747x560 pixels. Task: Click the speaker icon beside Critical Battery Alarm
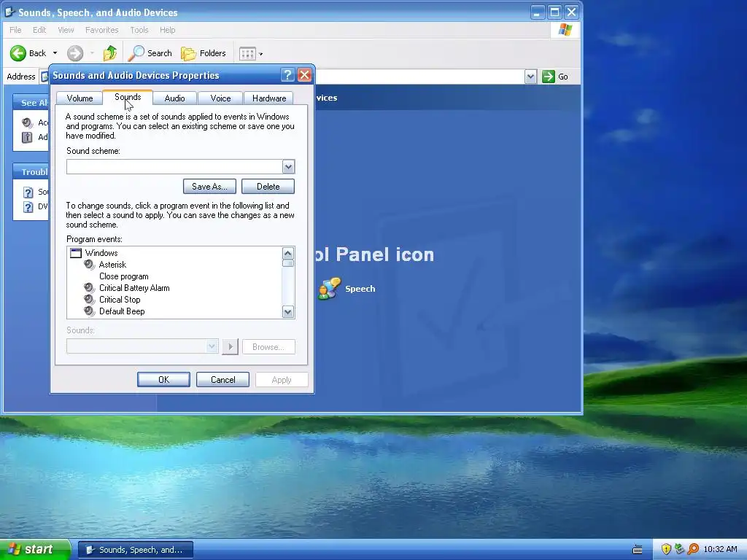(x=90, y=288)
